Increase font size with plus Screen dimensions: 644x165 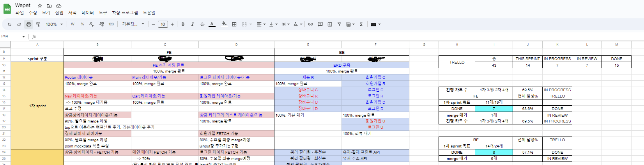click(x=172, y=24)
